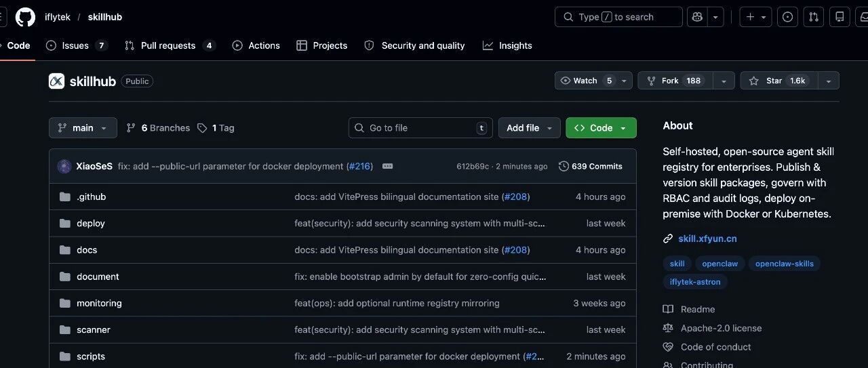Image resolution: width=868 pixels, height=368 pixels.
Task: Expand the Fork options dropdown arrow
Action: coord(724,81)
